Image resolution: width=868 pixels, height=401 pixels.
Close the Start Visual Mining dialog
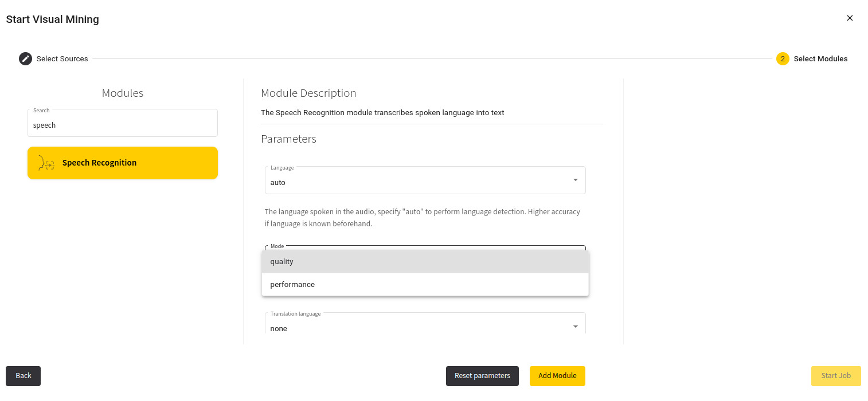[850, 18]
